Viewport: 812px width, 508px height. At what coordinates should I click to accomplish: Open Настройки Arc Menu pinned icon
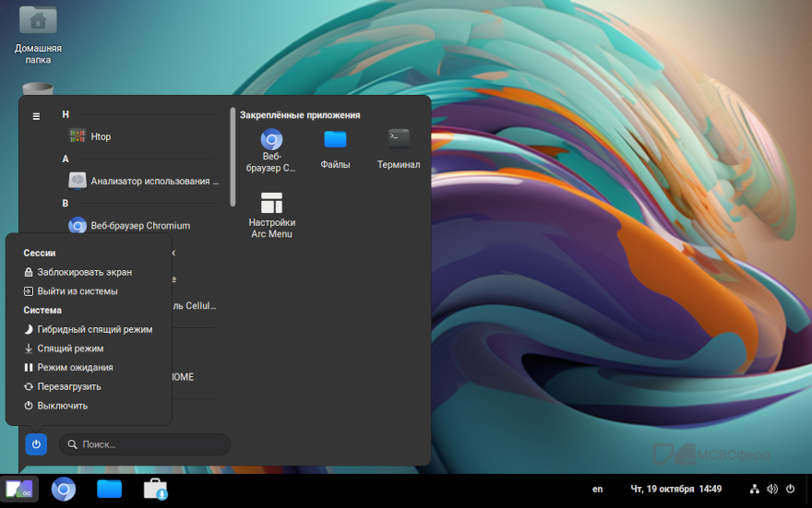tap(272, 214)
